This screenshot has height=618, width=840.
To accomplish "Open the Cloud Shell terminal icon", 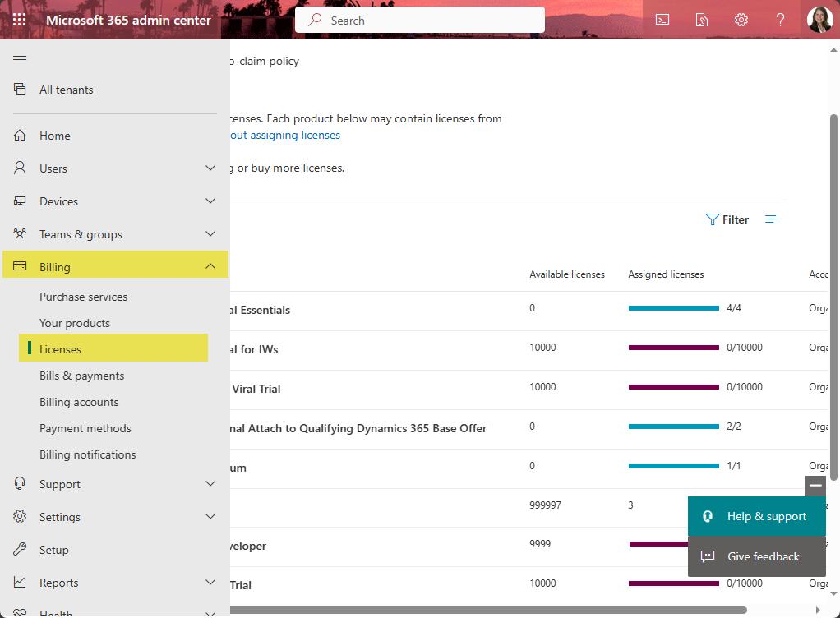I will point(662,20).
